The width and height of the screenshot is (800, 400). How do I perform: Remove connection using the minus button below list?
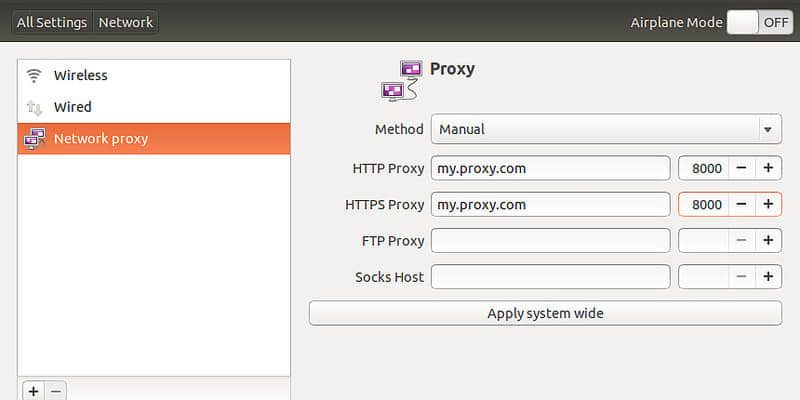[x=56, y=391]
